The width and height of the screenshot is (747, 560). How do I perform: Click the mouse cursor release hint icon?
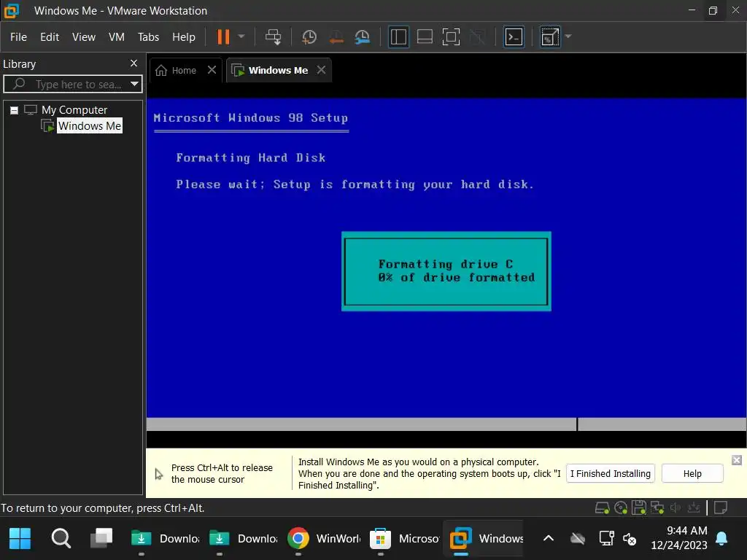click(x=159, y=474)
